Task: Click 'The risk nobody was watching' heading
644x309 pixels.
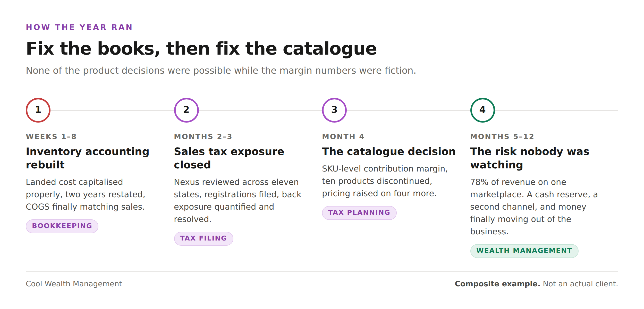Action: 530,158
